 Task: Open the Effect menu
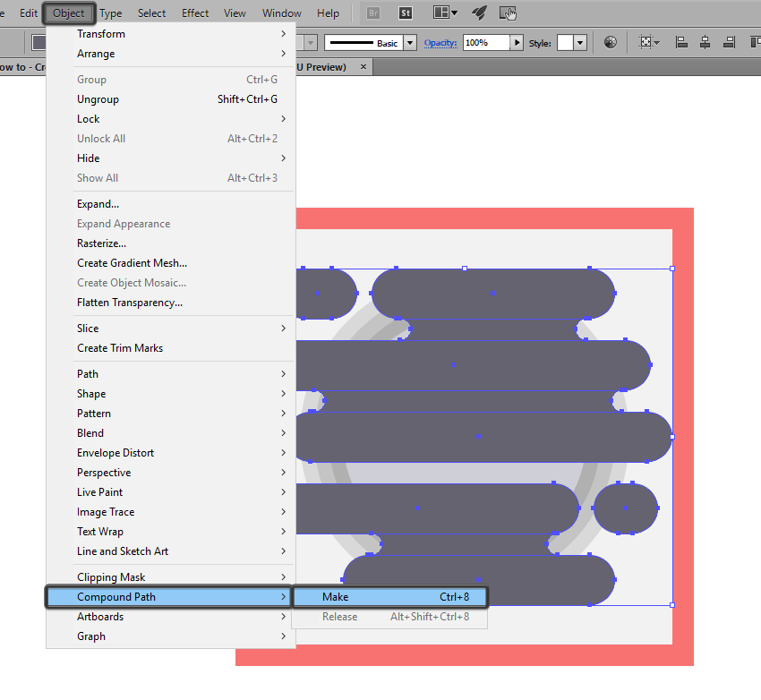tap(195, 13)
